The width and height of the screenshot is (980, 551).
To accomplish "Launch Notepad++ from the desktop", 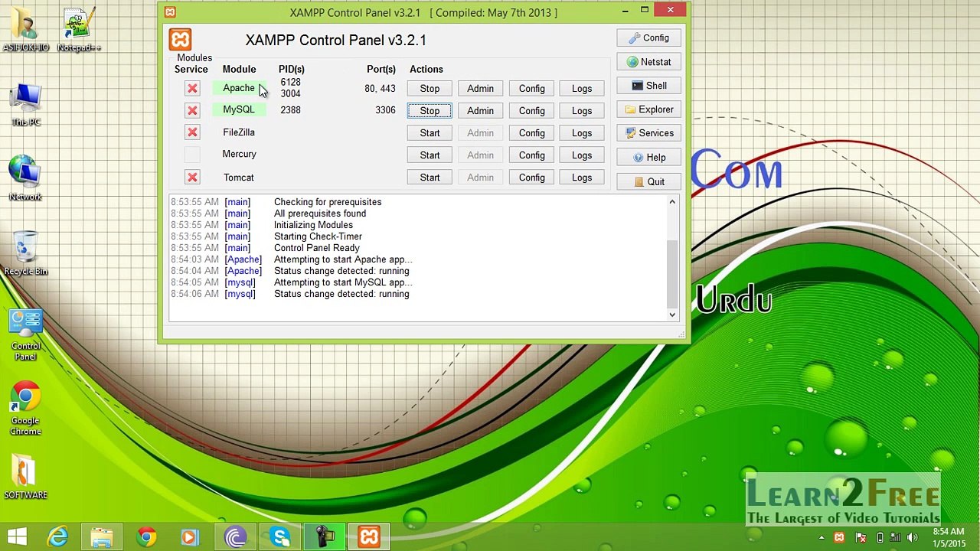I will (x=79, y=31).
